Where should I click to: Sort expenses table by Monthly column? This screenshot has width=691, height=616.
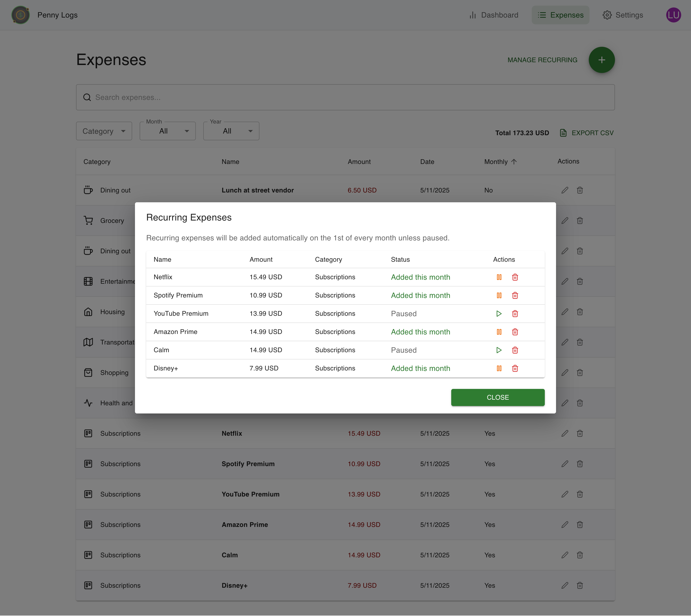tap(500, 162)
